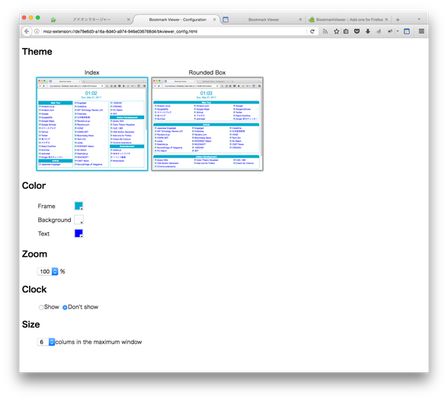The height and width of the screenshot is (400, 448).
Task: Pick the Frame color swatch
Action: (x=79, y=206)
